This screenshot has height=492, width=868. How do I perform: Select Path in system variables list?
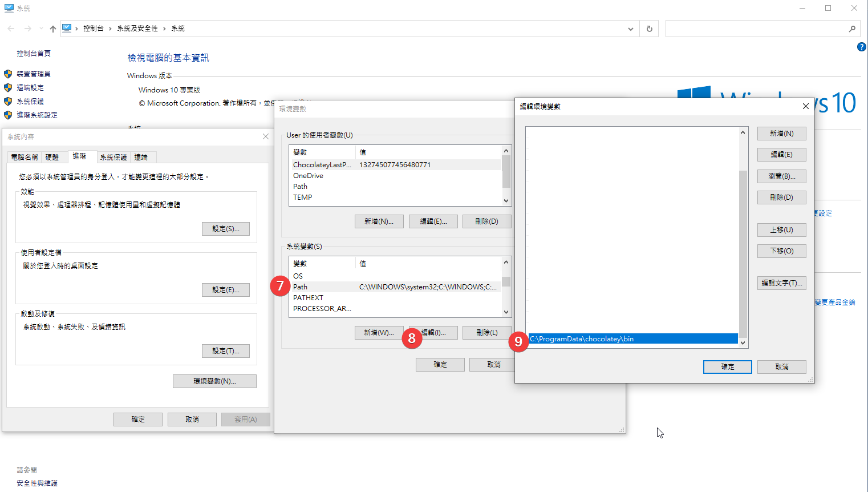[396, 287]
